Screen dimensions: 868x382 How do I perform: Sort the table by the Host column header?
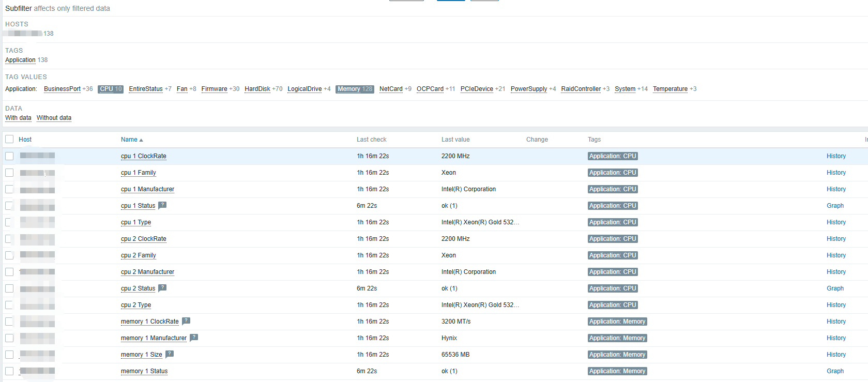tap(25, 140)
